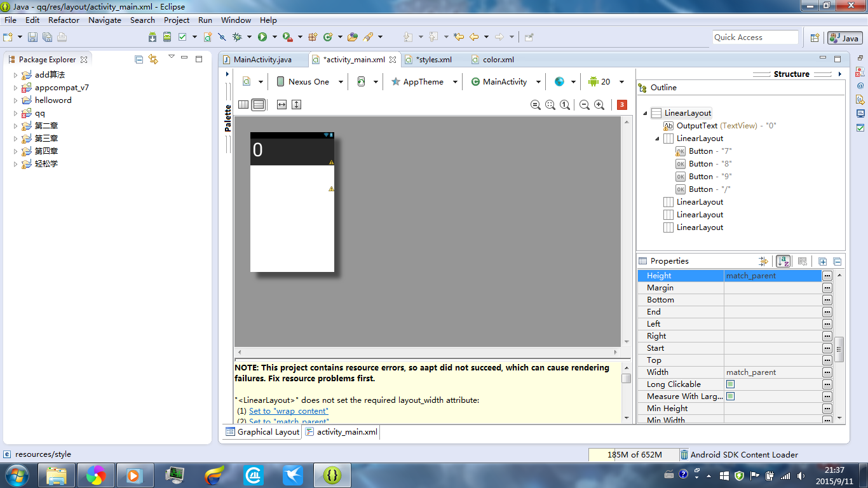Click the ellipsis button for Height
868x488 pixels.
pyautogui.click(x=827, y=276)
